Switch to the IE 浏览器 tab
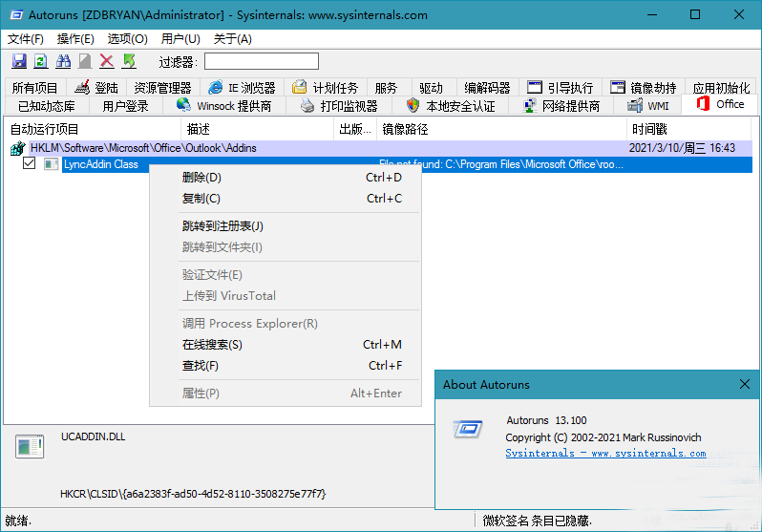 coord(242,88)
